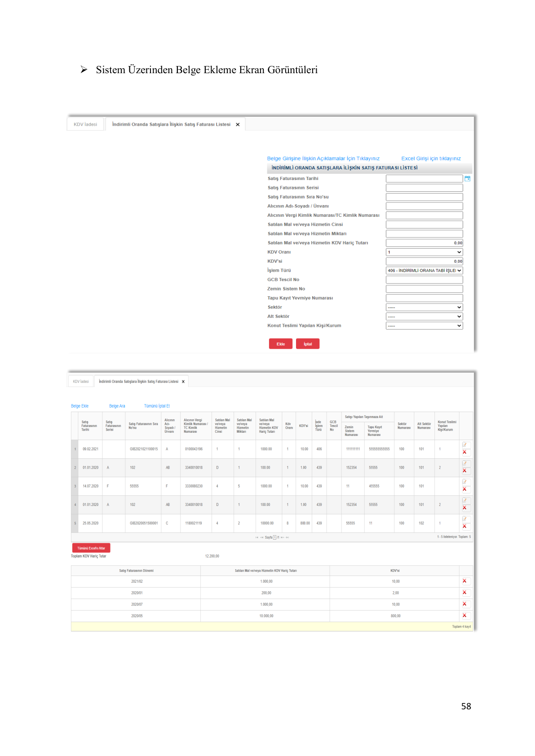Remove the 2020/07 period summary row
The width and height of the screenshot is (535, 756).
click(464, 604)
